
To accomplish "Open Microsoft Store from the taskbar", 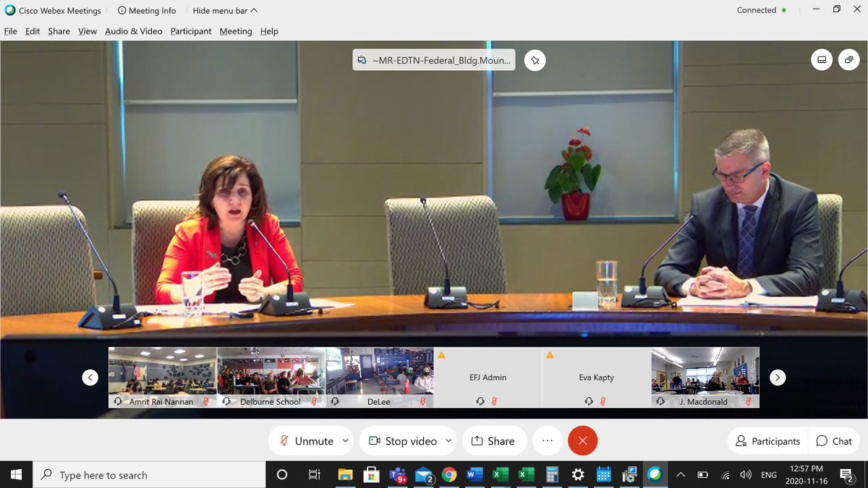I will coord(371,475).
